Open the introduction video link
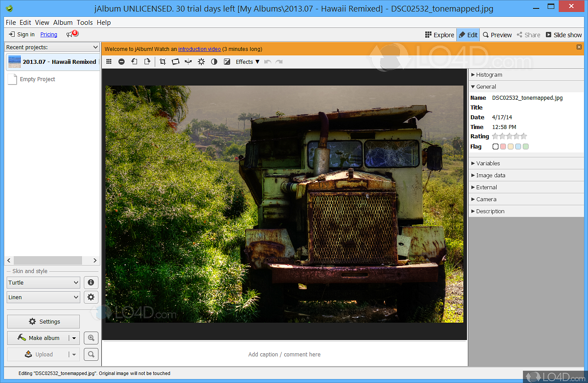This screenshot has width=588, height=383. tap(199, 49)
